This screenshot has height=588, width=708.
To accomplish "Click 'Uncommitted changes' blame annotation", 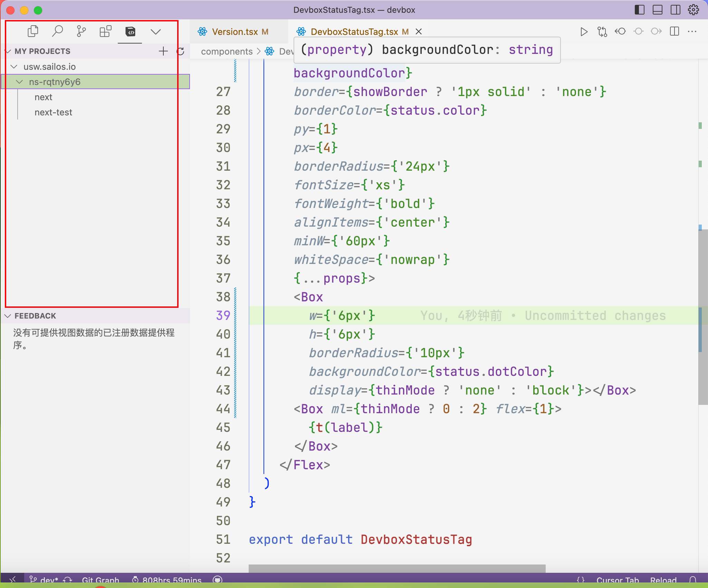I will pos(595,315).
